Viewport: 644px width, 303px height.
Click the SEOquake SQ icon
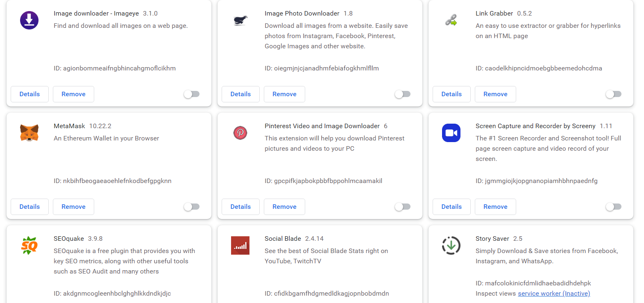[x=29, y=245]
